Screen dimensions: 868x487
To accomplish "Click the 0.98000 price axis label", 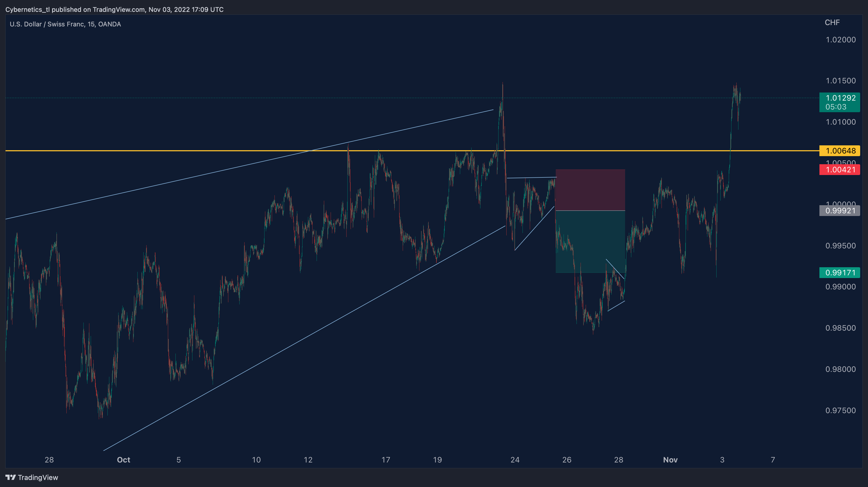I will point(840,369).
